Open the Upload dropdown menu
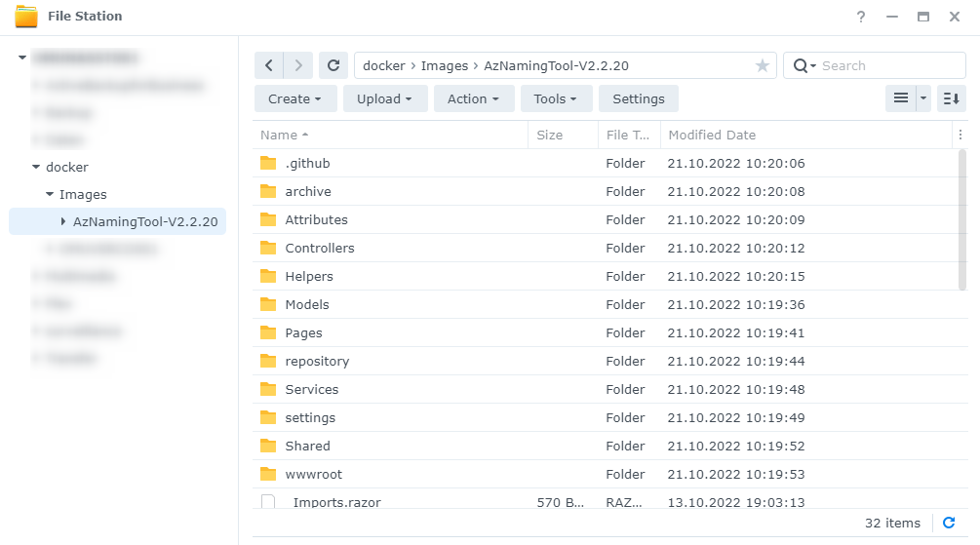Screen dimensions: 980x545 click(385, 98)
